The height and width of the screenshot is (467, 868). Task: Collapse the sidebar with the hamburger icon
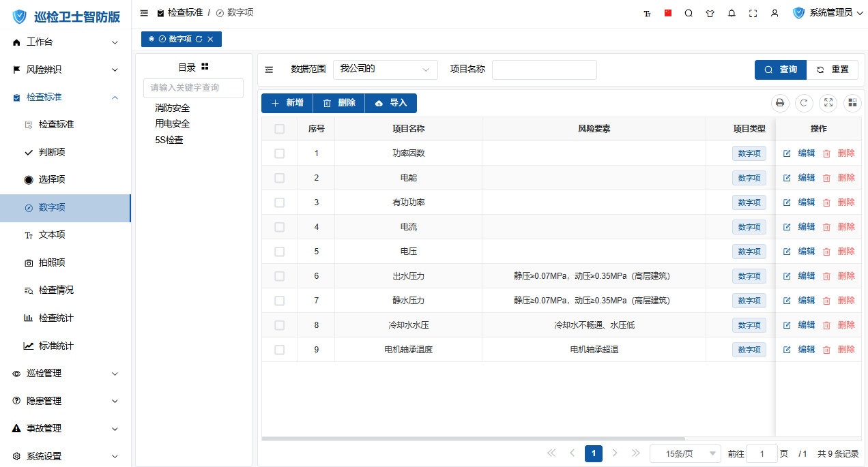[144, 13]
